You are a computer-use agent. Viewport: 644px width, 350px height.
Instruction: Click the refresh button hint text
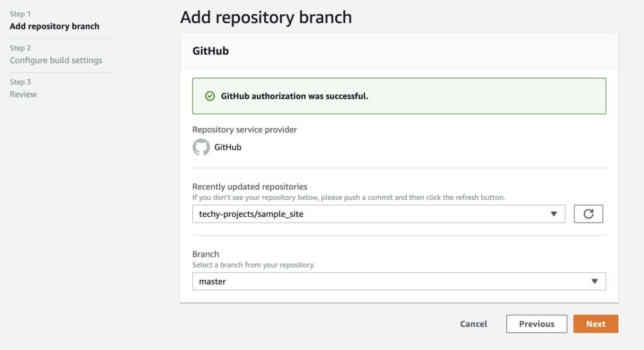coord(348,197)
